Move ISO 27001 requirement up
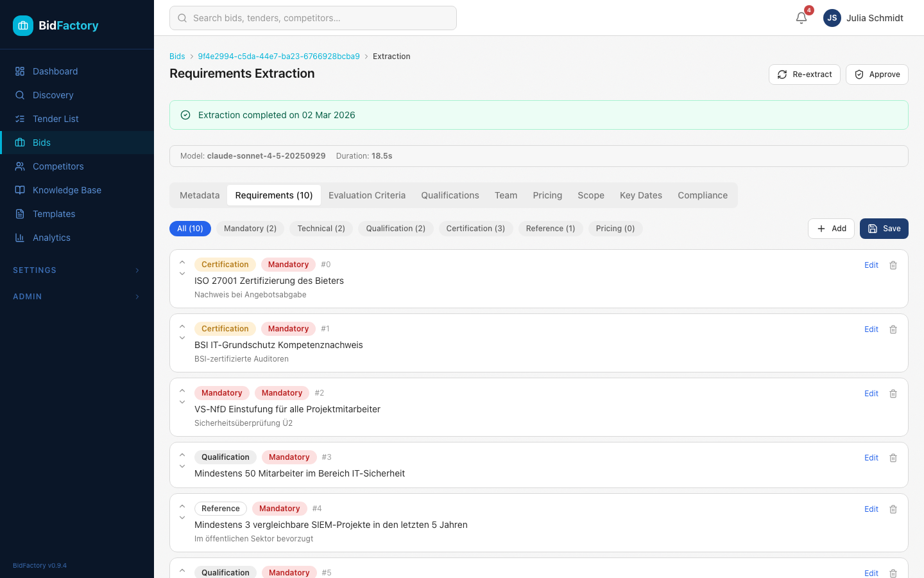This screenshot has width=924, height=578. (182, 262)
